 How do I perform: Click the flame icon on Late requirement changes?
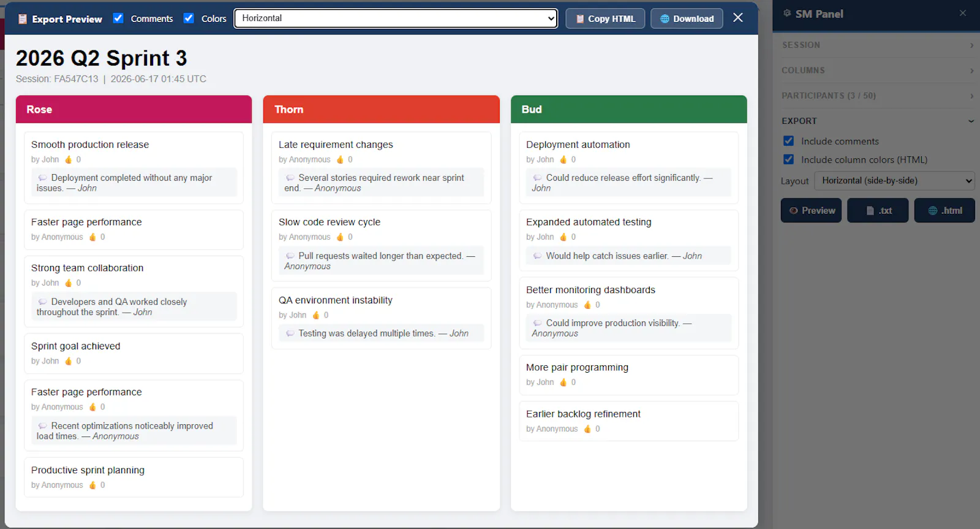point(340,159)
